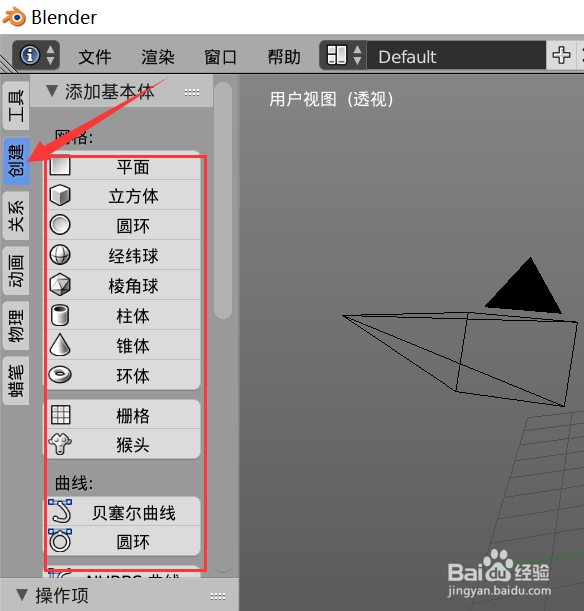The height and width of the screenshot is (611, 584).
Task: Switch to the 工具 tab
Action: point(16,106)
